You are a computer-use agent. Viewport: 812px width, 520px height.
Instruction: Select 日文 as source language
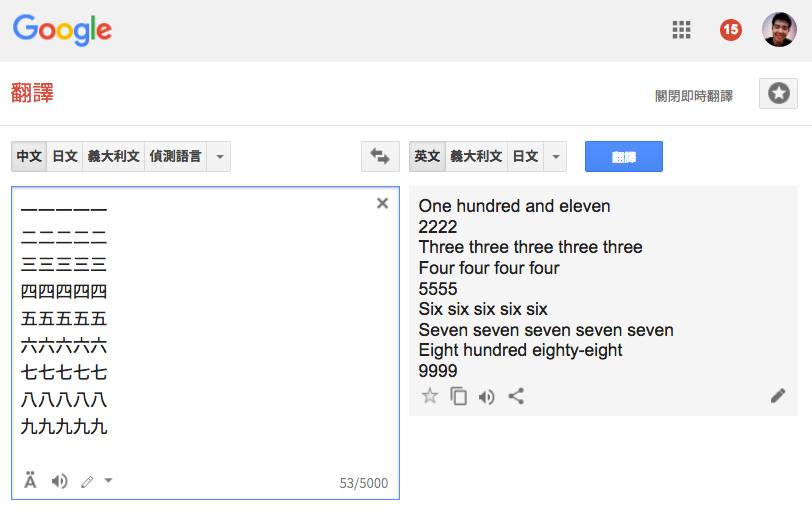click(x=65, y=156)
